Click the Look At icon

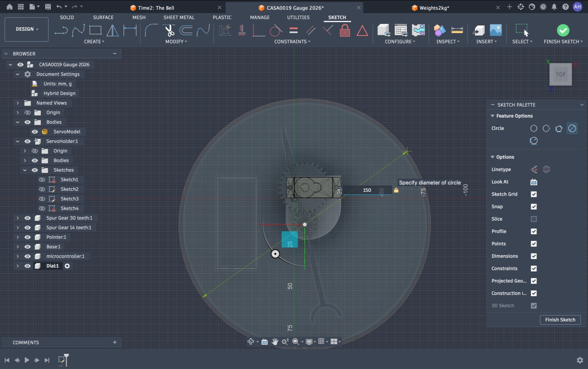534,182
